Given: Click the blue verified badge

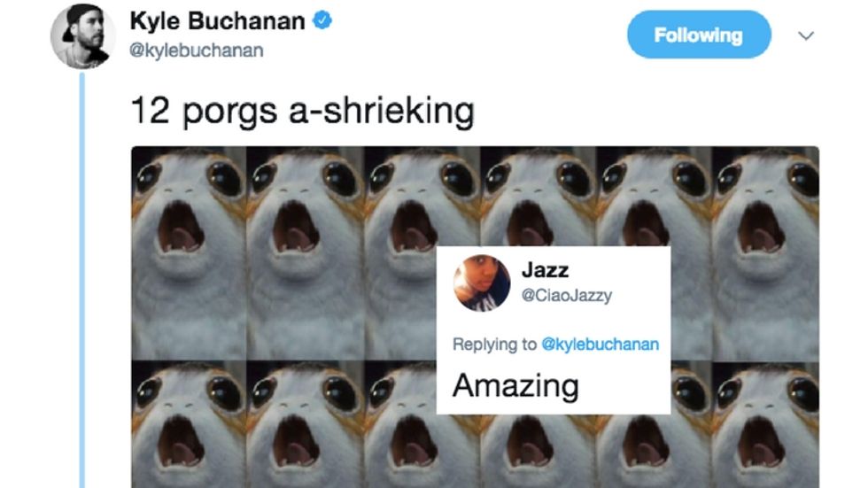Looking at the screenshot, I should (322, 21).
